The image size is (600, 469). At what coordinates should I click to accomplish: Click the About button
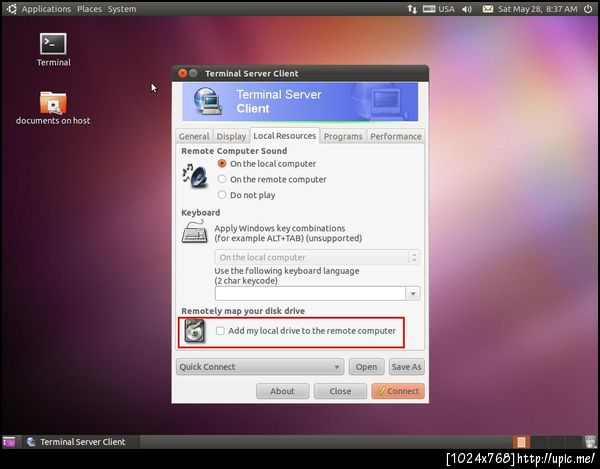pyautogui.click(x=282, y=391)
